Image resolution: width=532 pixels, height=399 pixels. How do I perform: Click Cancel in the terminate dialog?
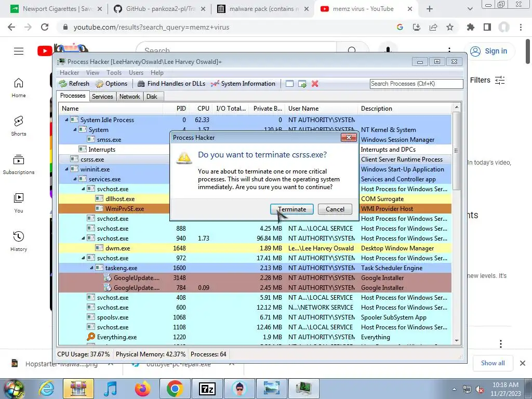point(335,209)
